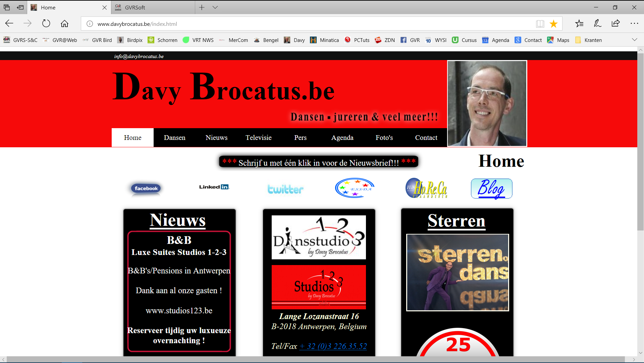Set these tabs aside
Screen dimensions: 644x363
[x=20, y=7]
